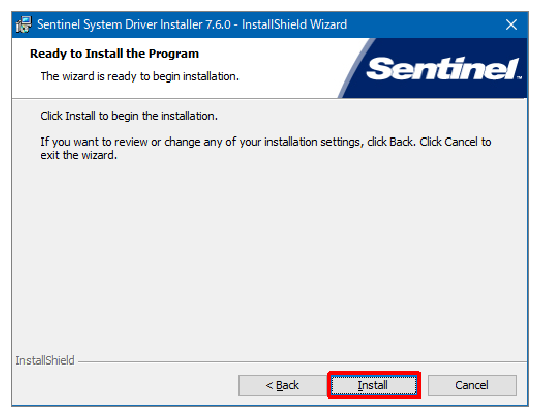Click the trademark symbol beside Sentinel logo
This screenshot has width=539, height=417.
click(x=519, y=77)
